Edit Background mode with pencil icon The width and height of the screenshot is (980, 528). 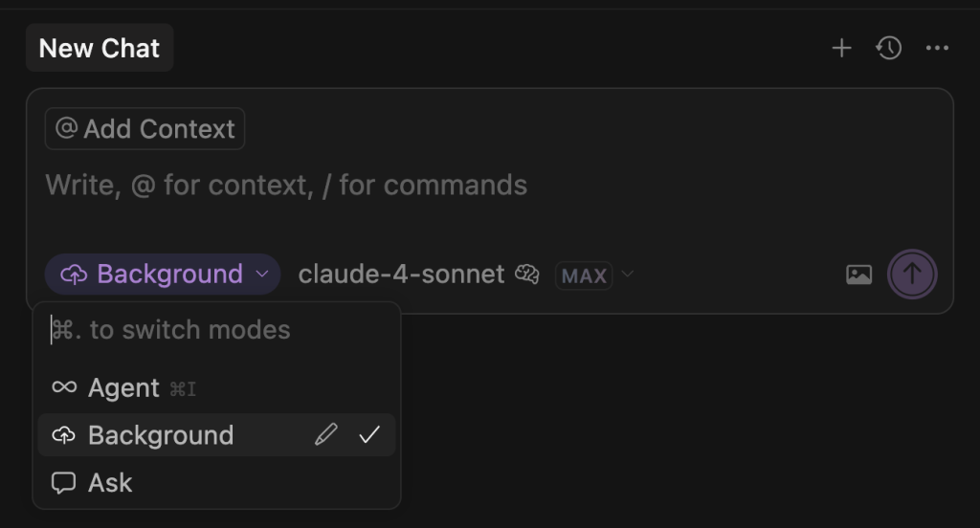pyautogui.click(x=325, y=435)
